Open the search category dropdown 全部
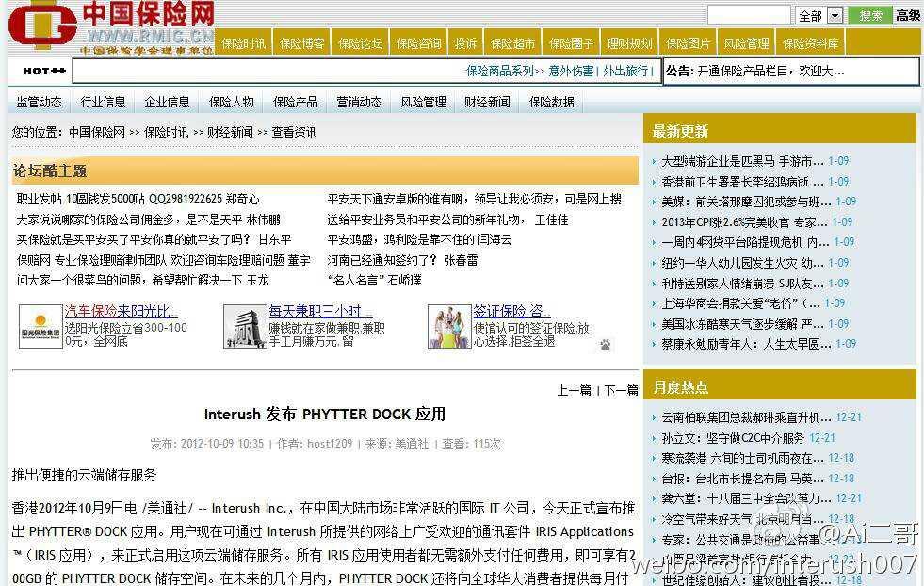The width and height of the screenshot is (924, 586). point(819,15)
